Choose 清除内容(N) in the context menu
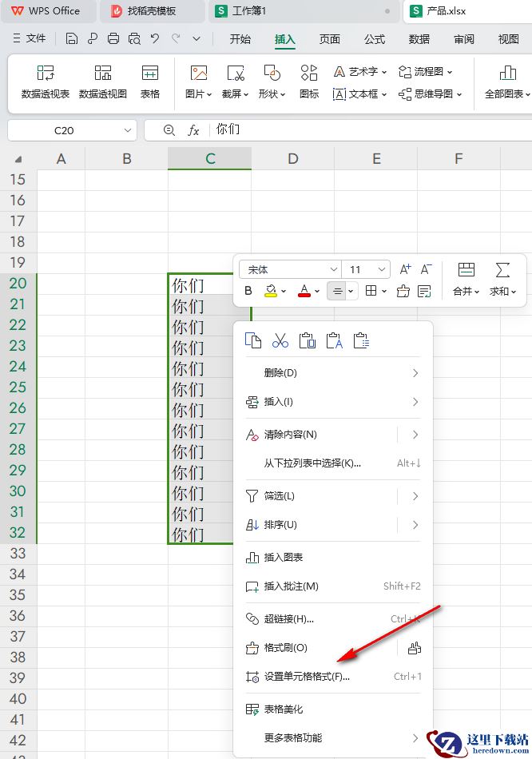 (333, 434)
